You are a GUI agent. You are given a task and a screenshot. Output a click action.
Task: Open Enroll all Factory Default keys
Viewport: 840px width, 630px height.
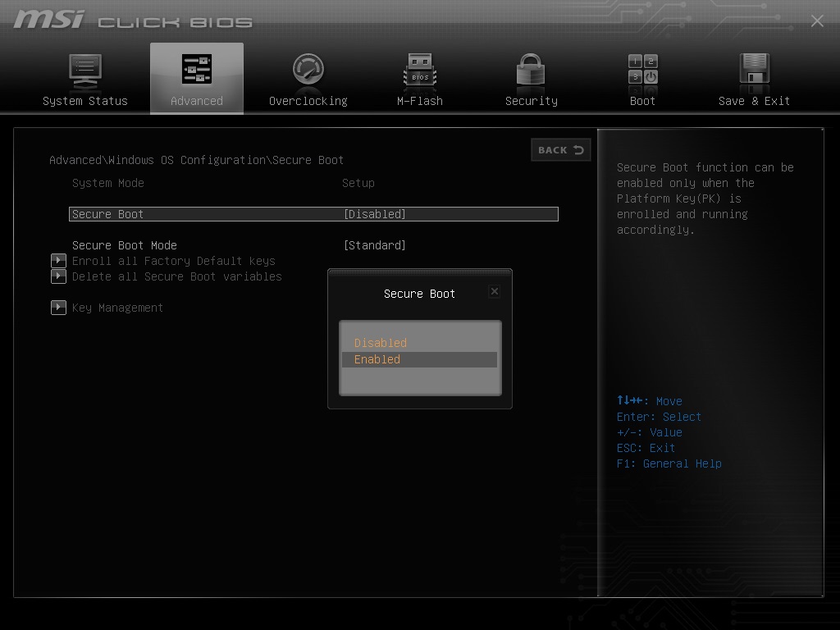pyautogui.click(x=174, y=261)
